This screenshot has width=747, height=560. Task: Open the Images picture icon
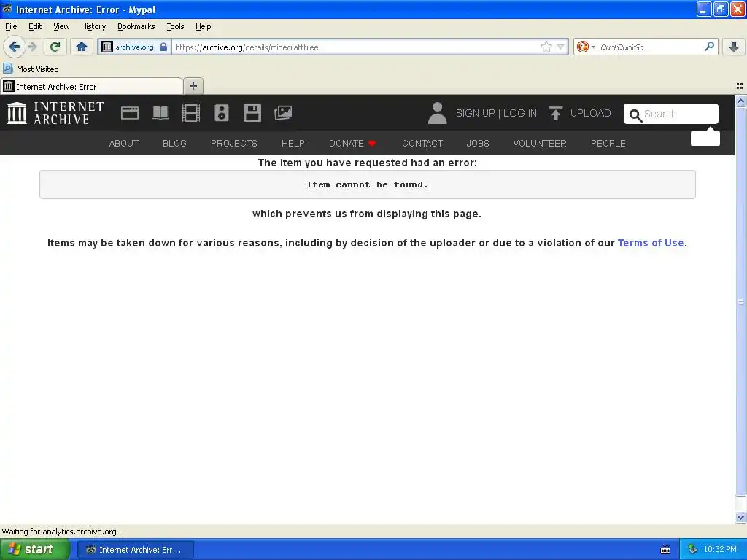283,113
